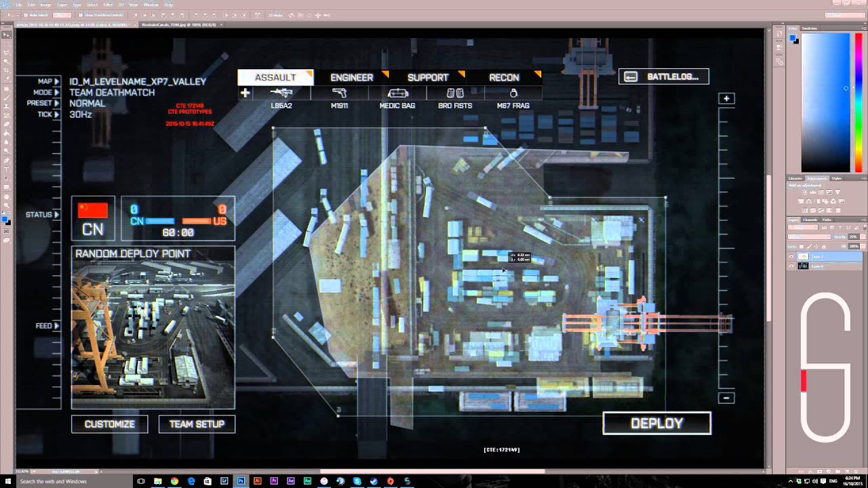The width and height of the screenshot is (868, 488).
Task: Switch to the Libraries tab
Action: [795, 178]
